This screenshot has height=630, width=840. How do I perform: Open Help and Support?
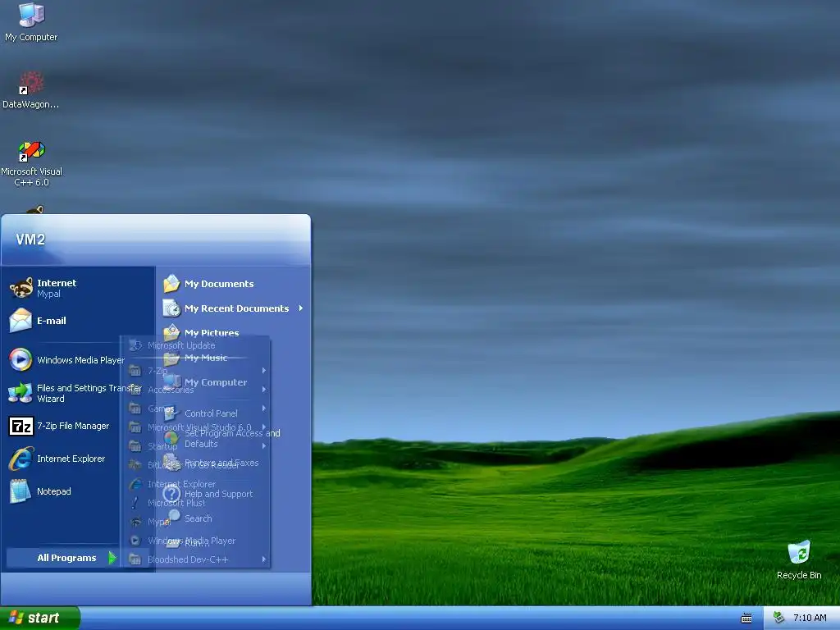point(234,493)
